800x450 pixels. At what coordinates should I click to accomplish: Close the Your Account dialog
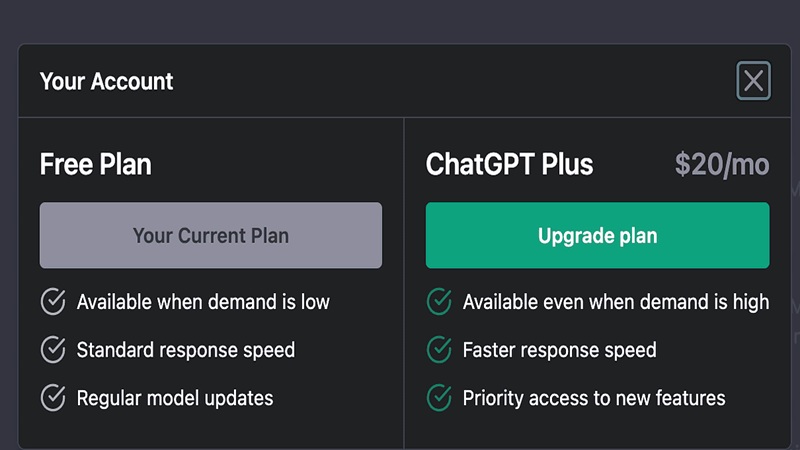(x=753, y=81)
